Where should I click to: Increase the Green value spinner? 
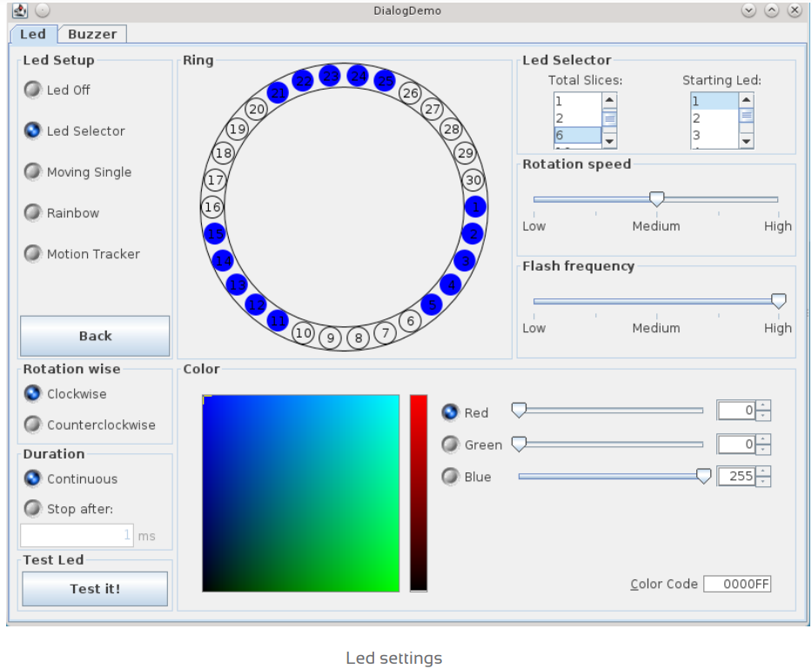pos(762,439)
